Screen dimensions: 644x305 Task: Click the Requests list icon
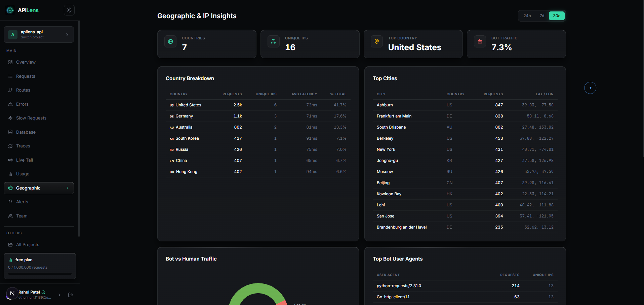tap(10, 76)
